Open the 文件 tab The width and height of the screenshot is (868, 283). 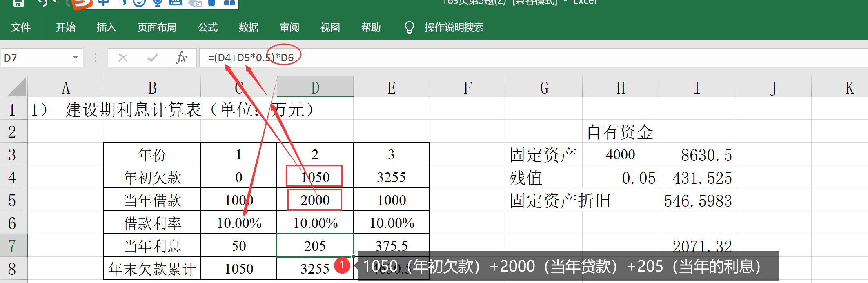pos(21,27)
